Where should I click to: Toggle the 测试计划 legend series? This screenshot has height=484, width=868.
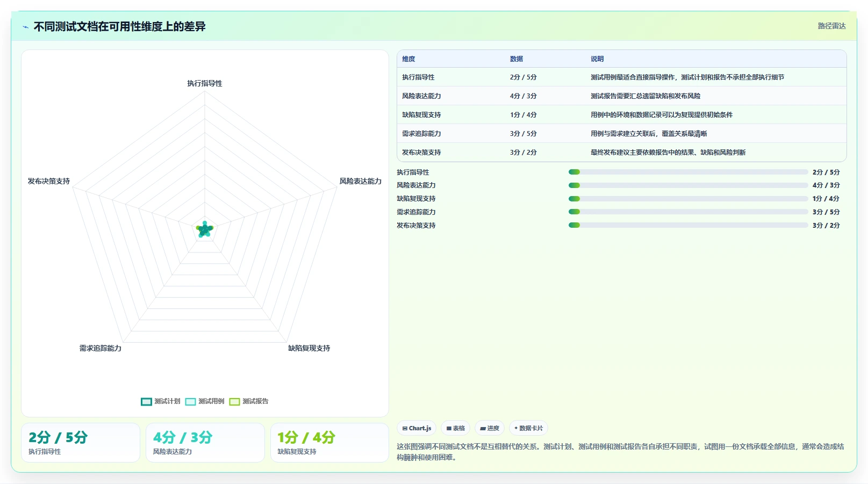(x=161, y=401)
